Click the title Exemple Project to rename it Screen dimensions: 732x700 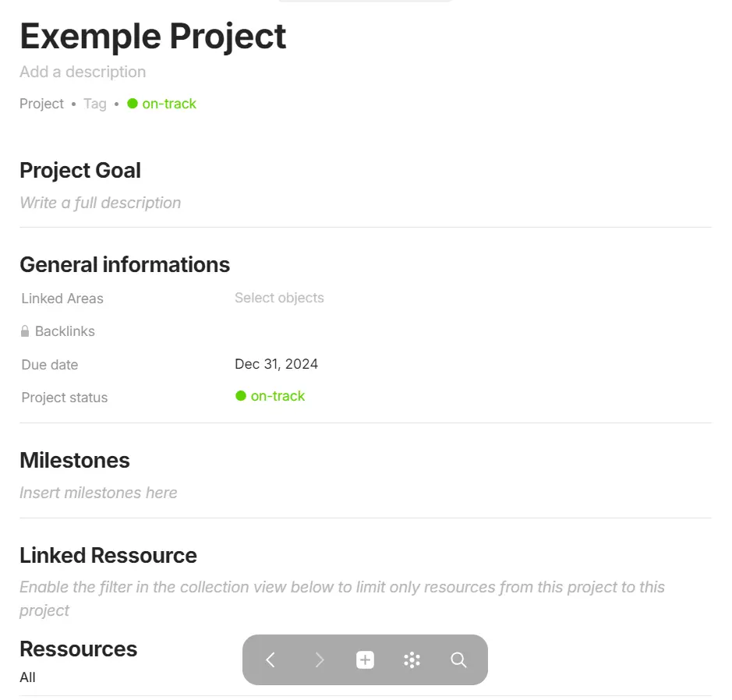click(x=152, y=36)
